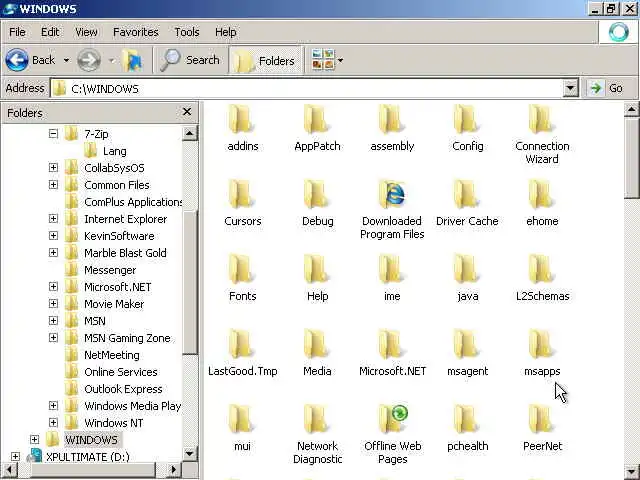Click folder tree horizontal scroll right arrow
The height and width of the screenshot is (480, 640).
coord(173,470)
